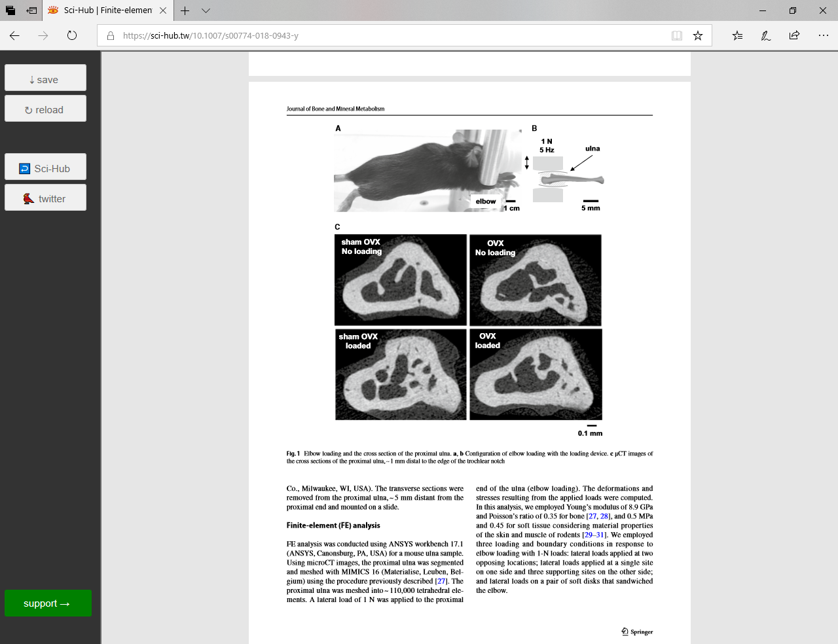
Task: Open the twitter sidebar link
Action: point(45,198)
